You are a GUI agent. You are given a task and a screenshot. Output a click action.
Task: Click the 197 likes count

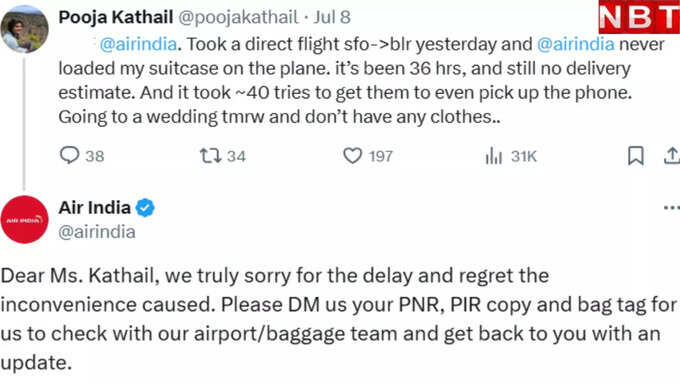coord(381,156)
